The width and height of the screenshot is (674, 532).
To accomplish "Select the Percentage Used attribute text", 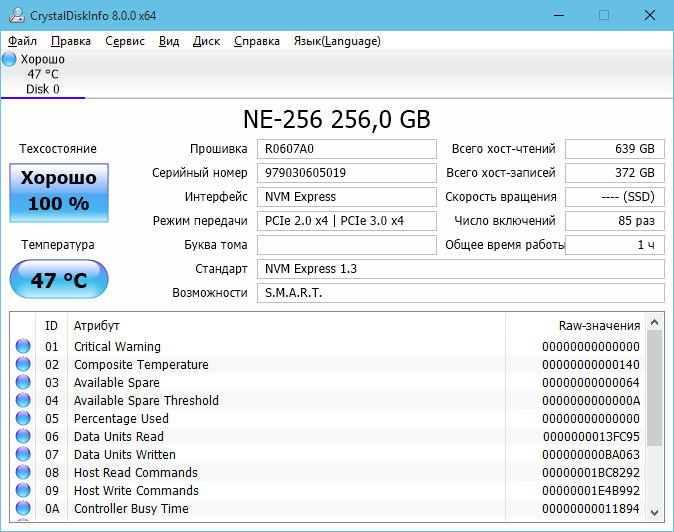I will click(121, 419).
